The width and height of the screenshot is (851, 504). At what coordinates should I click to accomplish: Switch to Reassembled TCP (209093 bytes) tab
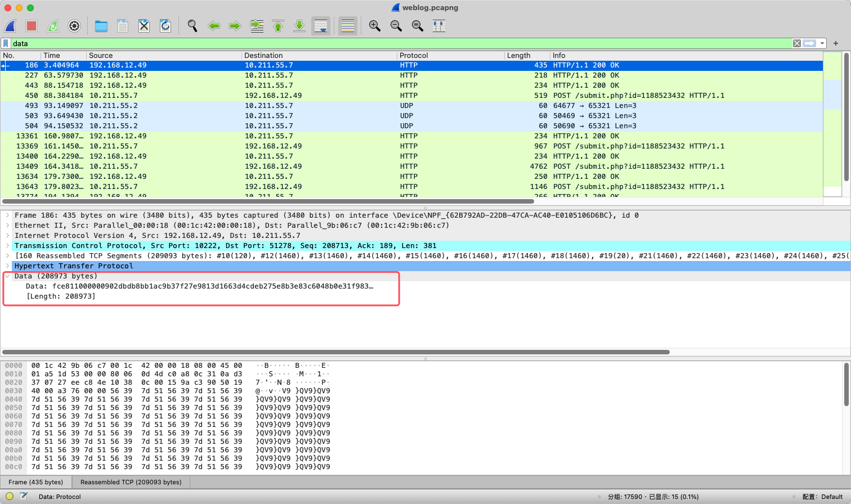click(131, 482)
